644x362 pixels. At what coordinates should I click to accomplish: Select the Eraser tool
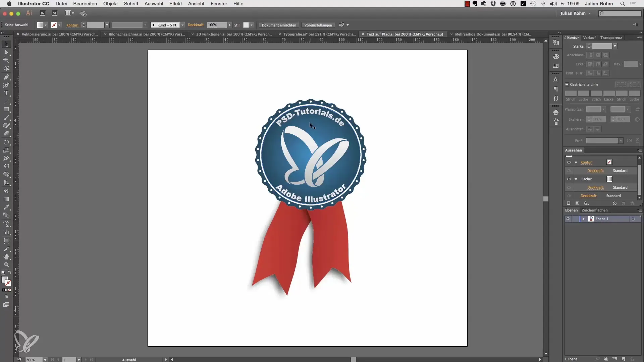pyautogui.click(x=6, y=134)
